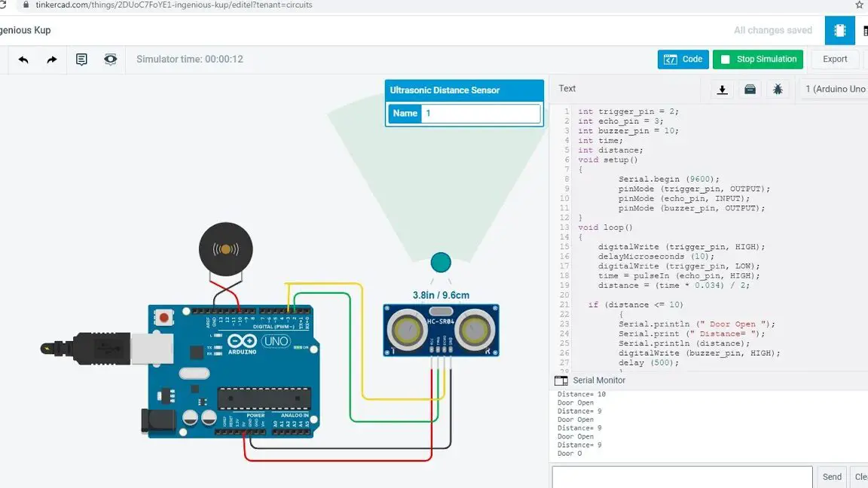Screen dimensions: 868x488
Task: Open the circuit view icon at top right
Action: point(839,30)
